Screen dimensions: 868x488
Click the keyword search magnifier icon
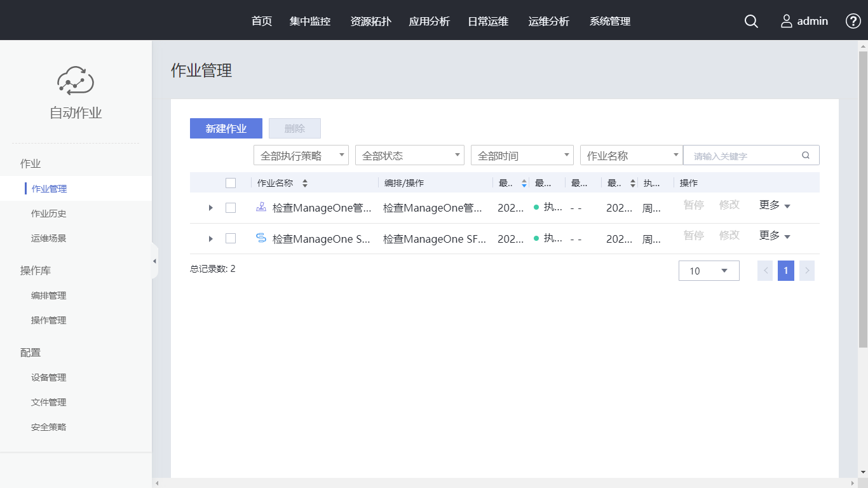806,155
